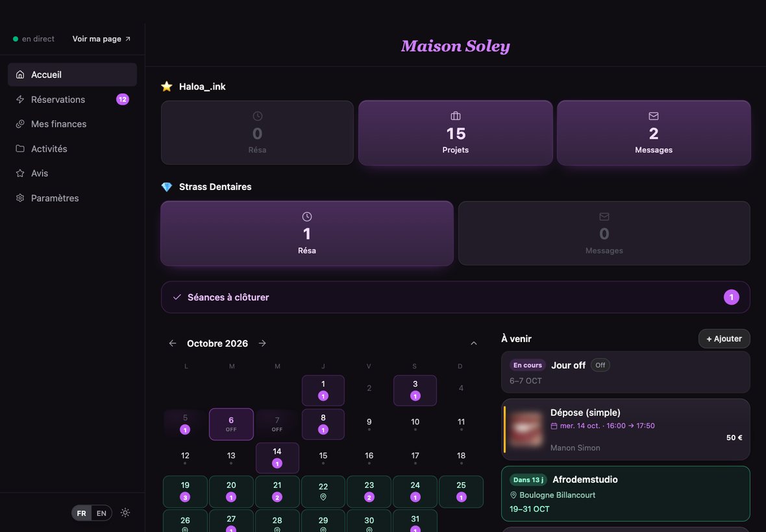Open the Accueil home page
766x532 pixels.
point(72,75)
